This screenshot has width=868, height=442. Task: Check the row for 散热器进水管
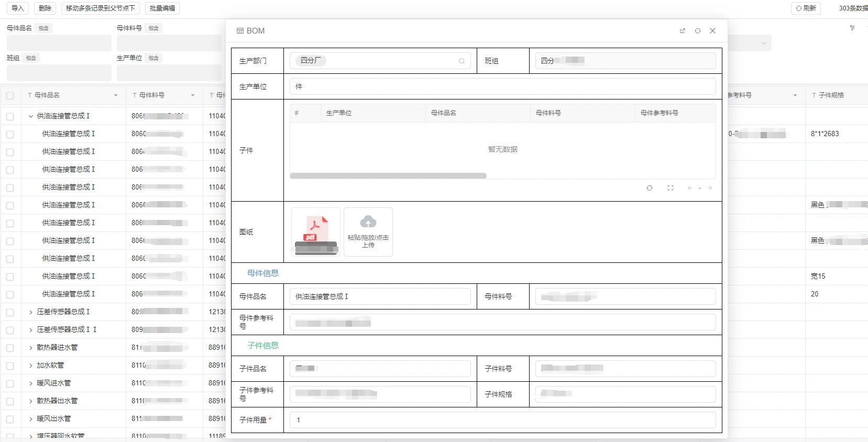[10, 348]
